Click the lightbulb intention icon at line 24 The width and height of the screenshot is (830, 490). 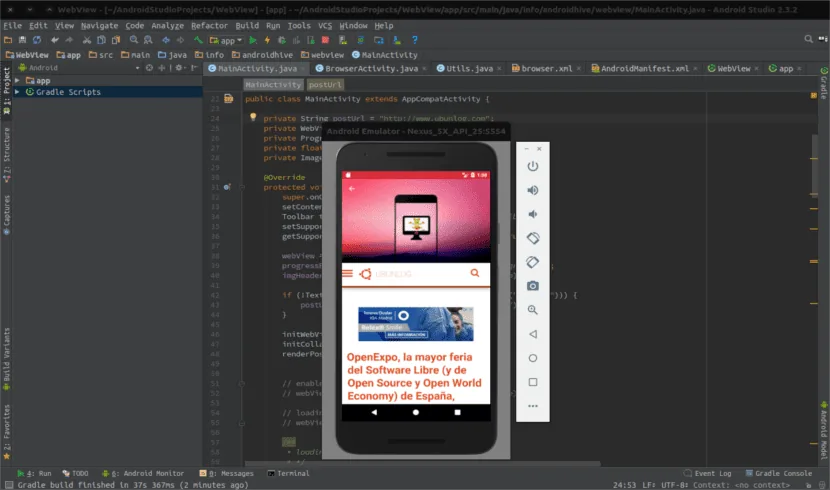tap(253, 116)
